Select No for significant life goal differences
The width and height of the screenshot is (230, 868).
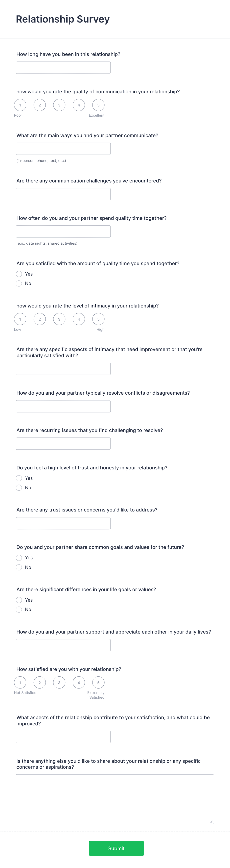click(x=19, y=609)
